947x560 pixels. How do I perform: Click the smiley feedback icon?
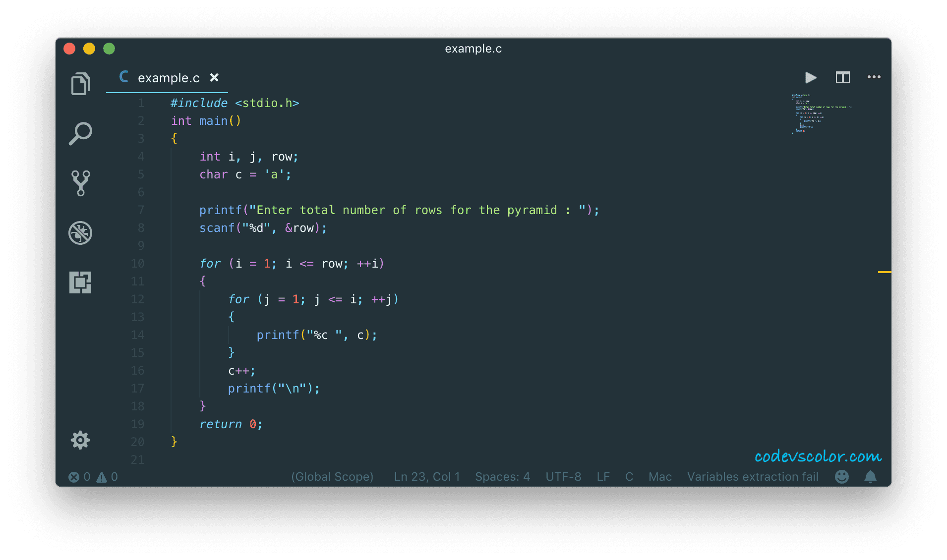coord(841,477)
